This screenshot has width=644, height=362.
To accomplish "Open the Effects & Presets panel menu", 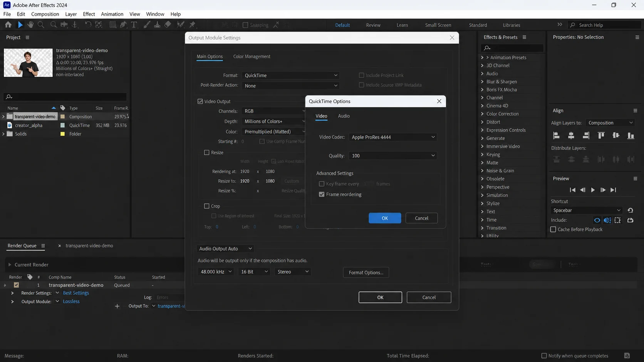I will pyautogui.click(x=524, y=37).
